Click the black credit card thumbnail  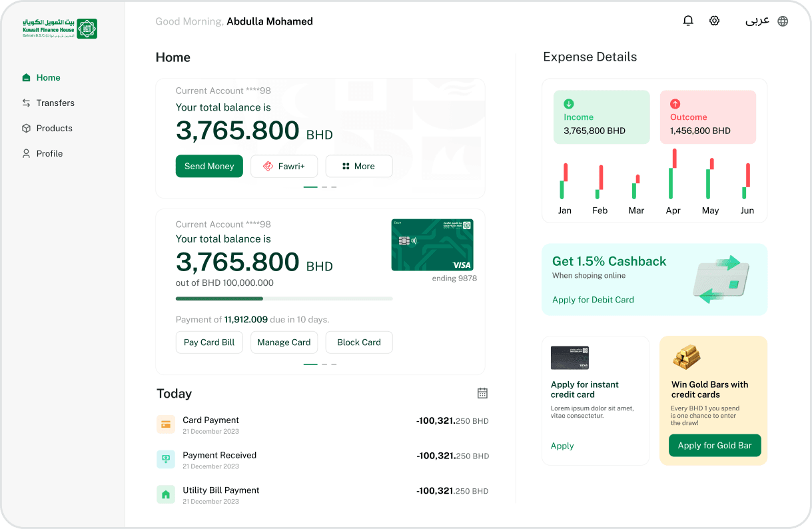pyautogui.click(x=570, y=358)
